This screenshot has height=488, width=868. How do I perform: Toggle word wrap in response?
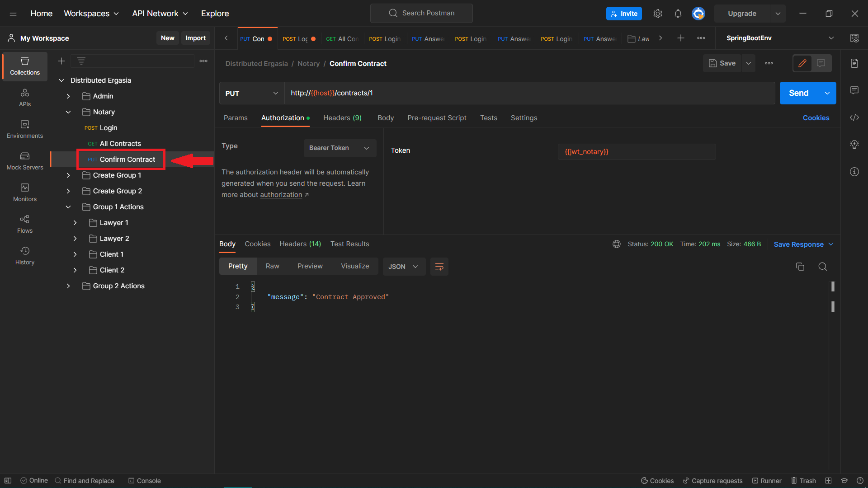(x=439, y=267)
